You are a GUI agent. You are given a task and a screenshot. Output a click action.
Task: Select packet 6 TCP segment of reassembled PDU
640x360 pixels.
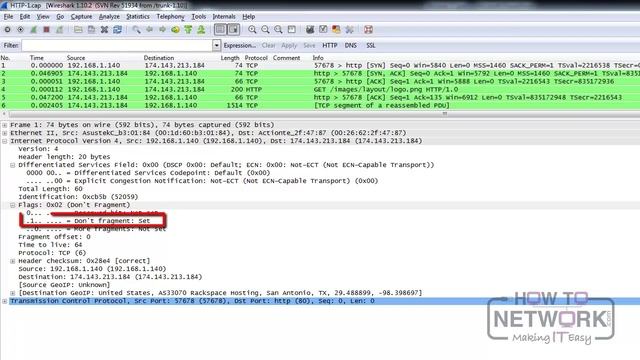(320, 105)
